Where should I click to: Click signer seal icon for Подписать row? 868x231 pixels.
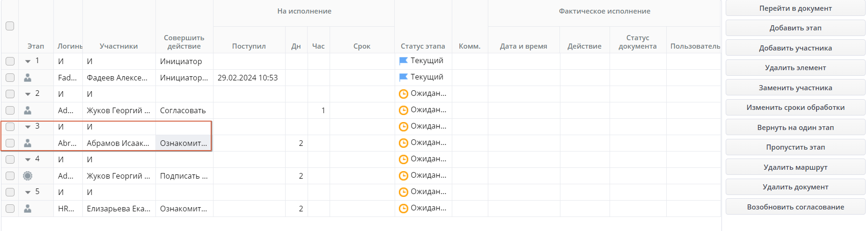28,176
